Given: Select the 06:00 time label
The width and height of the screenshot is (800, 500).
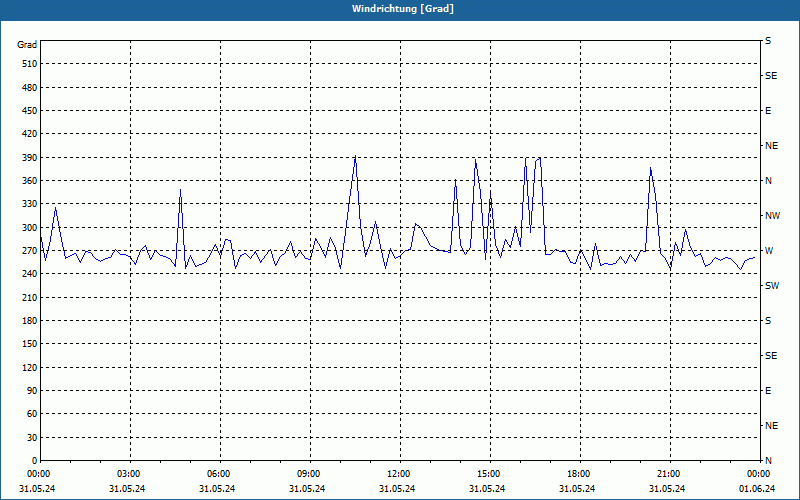Looking at the screenshot, I should (x=218, y=474).
